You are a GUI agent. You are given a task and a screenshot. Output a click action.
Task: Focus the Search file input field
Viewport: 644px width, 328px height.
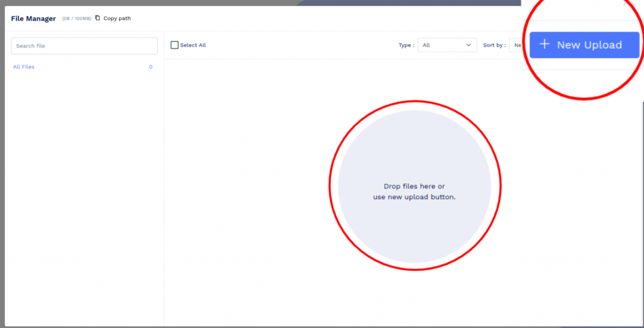(x=84, y=46)
